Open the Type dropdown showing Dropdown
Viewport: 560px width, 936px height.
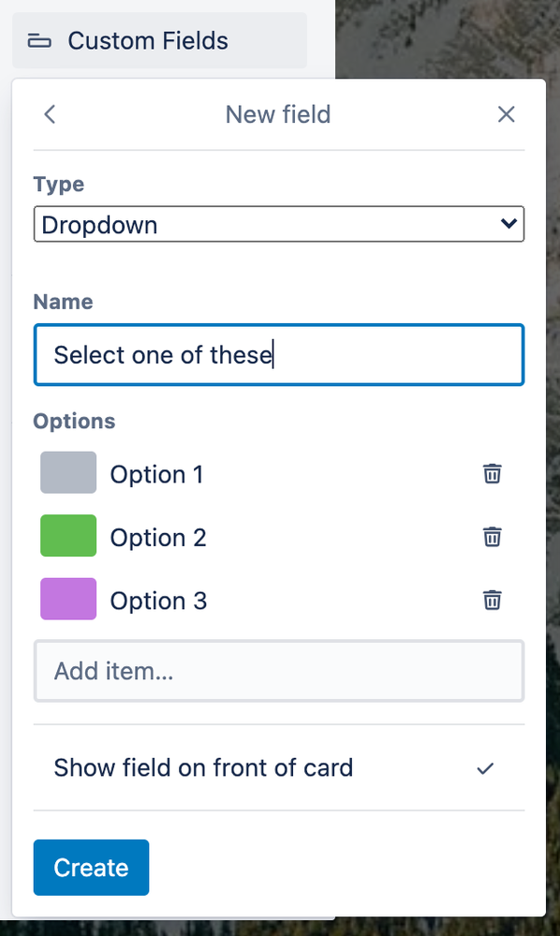coord(278,224)
